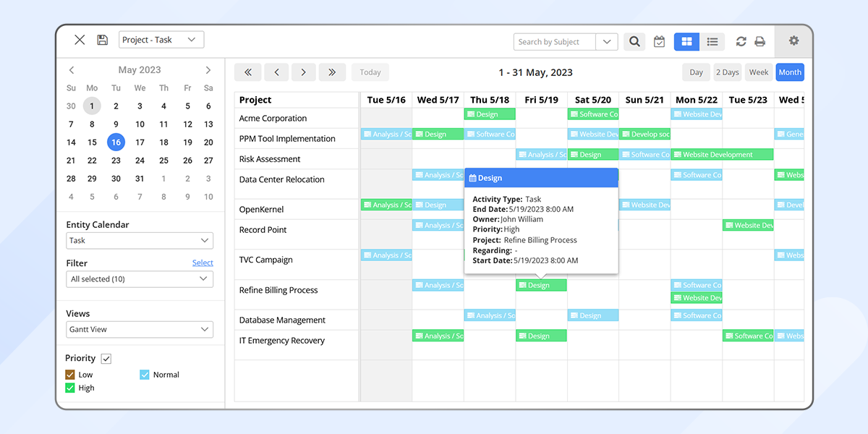Open settings with the gear icon

tap(793, 41)
